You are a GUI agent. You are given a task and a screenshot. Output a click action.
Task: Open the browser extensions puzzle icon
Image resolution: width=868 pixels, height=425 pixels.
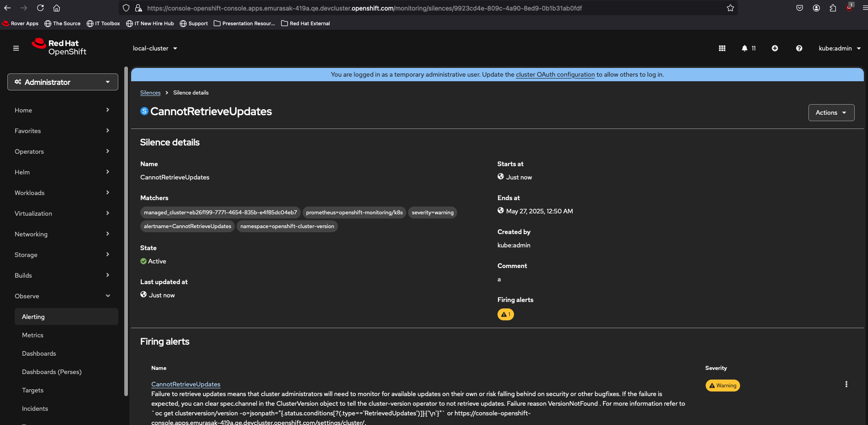833,8
